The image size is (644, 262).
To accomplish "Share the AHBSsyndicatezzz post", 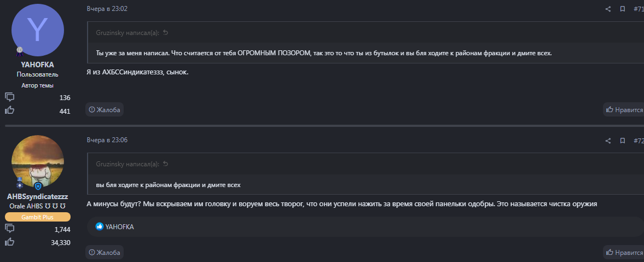I will [608, 141].
